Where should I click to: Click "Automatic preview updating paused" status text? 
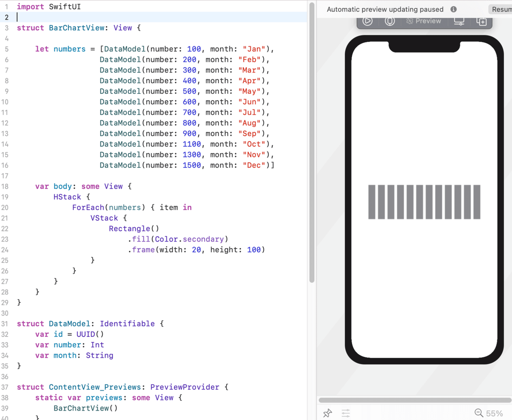click(x=385, y=9)
